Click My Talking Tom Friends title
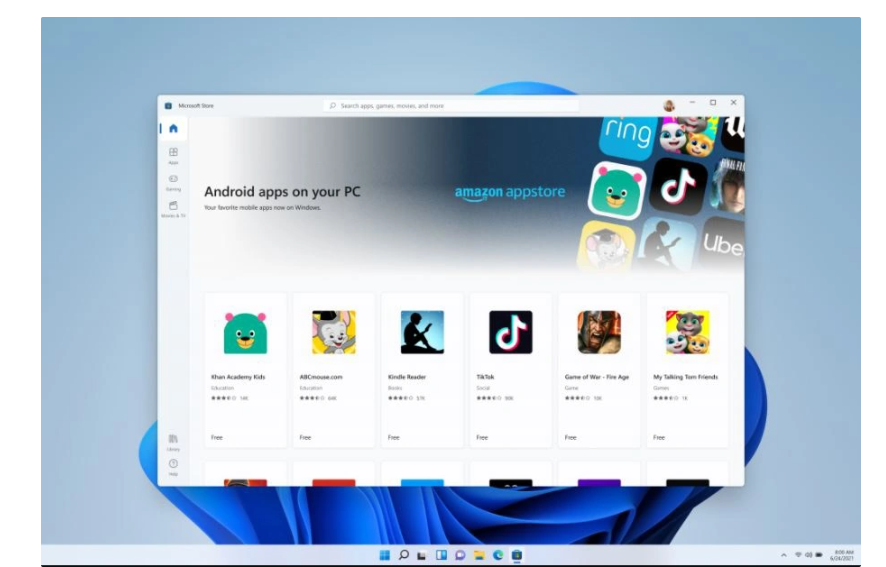This screenshot has height=567, width=886. (x=685, y=377)
